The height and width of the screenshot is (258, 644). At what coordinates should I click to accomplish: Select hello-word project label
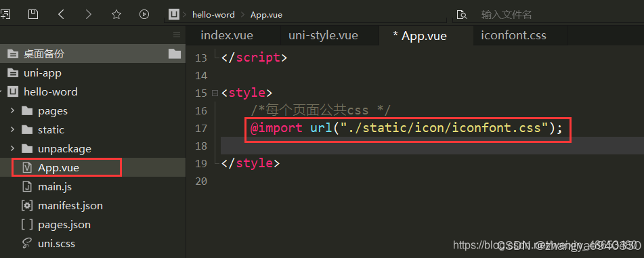[x=51, y=91]
